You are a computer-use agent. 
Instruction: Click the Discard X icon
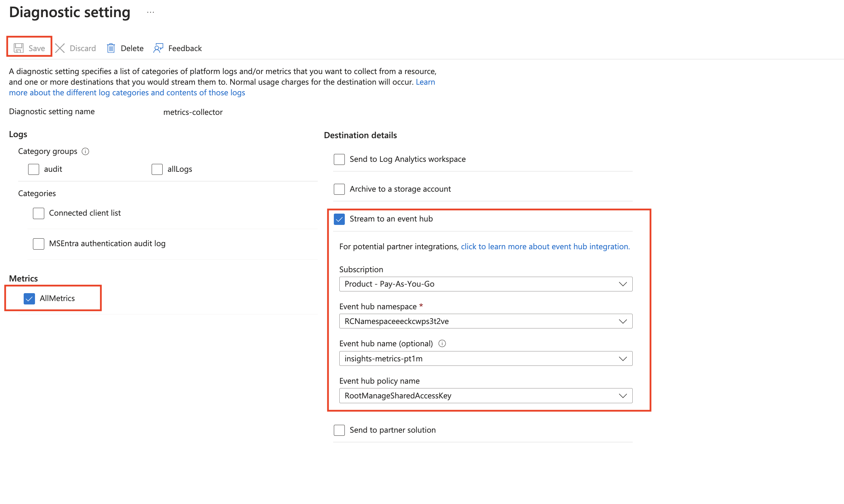(x=60, y=48)
